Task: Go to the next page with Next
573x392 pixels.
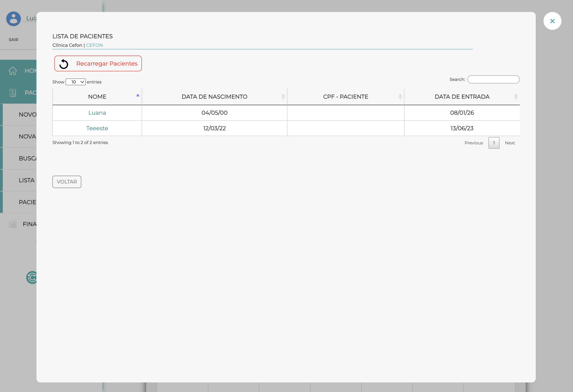Action: pos(510,143)
